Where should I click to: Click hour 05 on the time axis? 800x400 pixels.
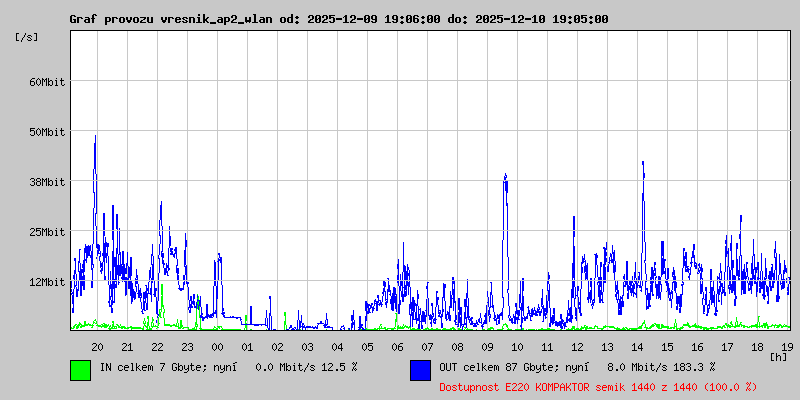(x=367, y=347)
